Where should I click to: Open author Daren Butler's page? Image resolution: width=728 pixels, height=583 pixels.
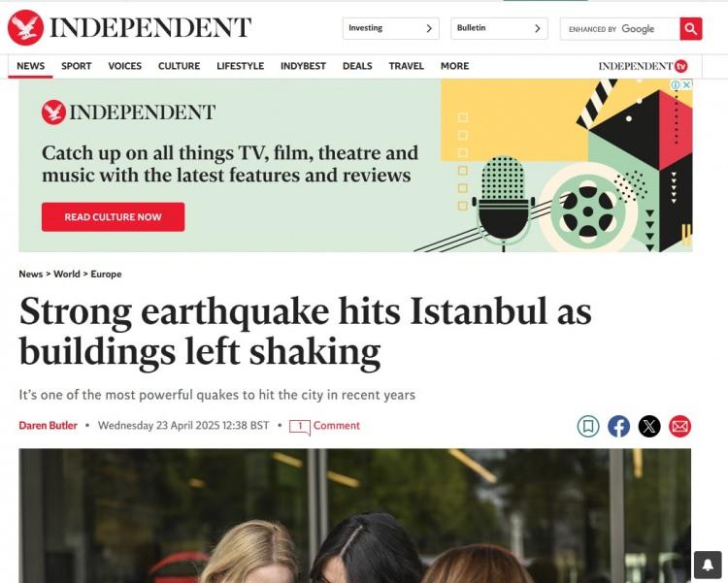tap(48, 425)
